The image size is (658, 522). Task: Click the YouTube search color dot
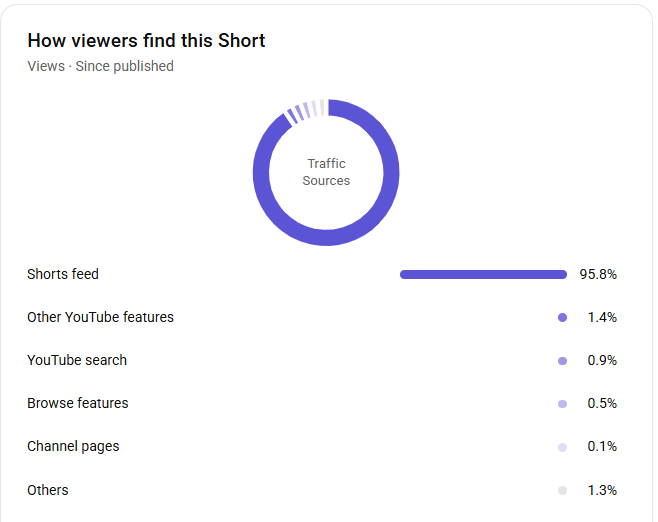(562, 361)
